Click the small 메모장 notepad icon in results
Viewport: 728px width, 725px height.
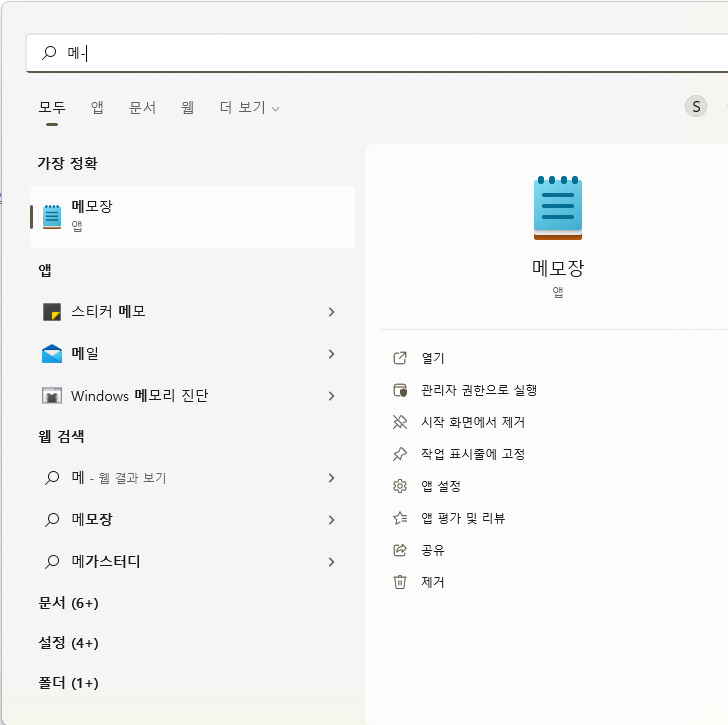click(52, 217)
